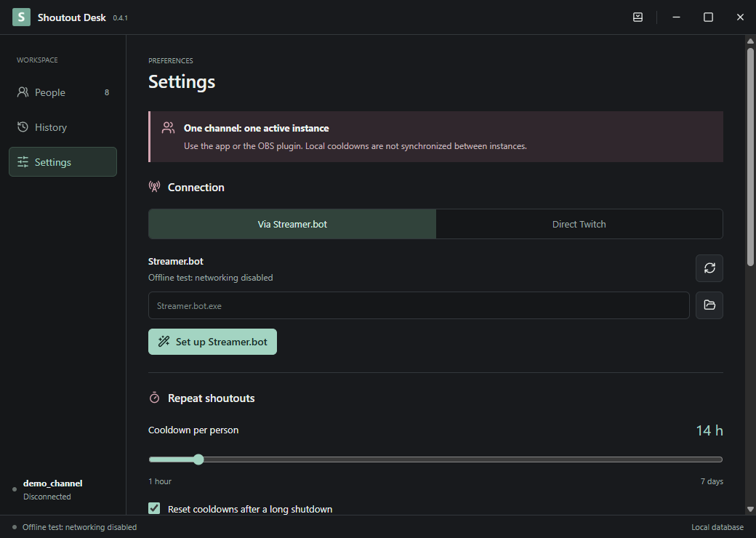The width and height of the screenshot is (756, 538).
Task: Click the magic wand icon on setup button
Action: coord(164,341)
